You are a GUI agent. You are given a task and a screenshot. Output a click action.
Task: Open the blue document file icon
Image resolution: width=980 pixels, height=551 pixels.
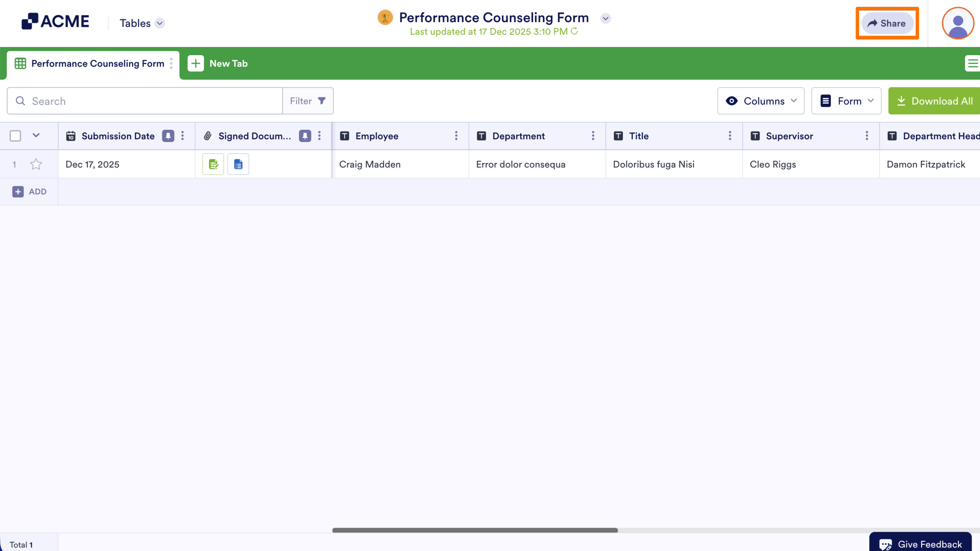point(238,164)
